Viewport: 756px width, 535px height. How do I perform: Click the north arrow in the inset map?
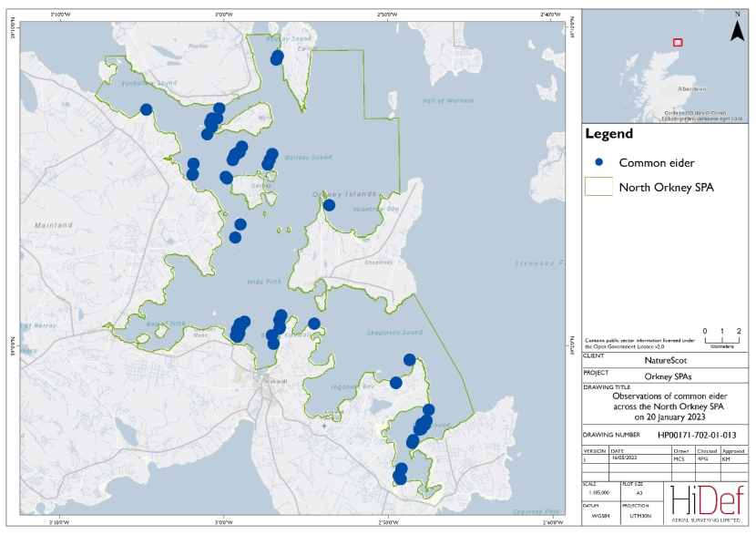(x=737, y=30)
